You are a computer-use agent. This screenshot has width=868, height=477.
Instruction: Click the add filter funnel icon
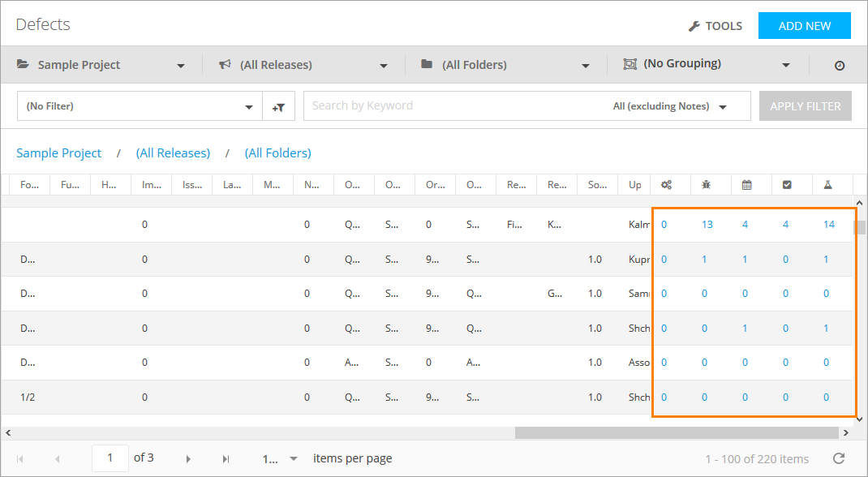[279, 106]
